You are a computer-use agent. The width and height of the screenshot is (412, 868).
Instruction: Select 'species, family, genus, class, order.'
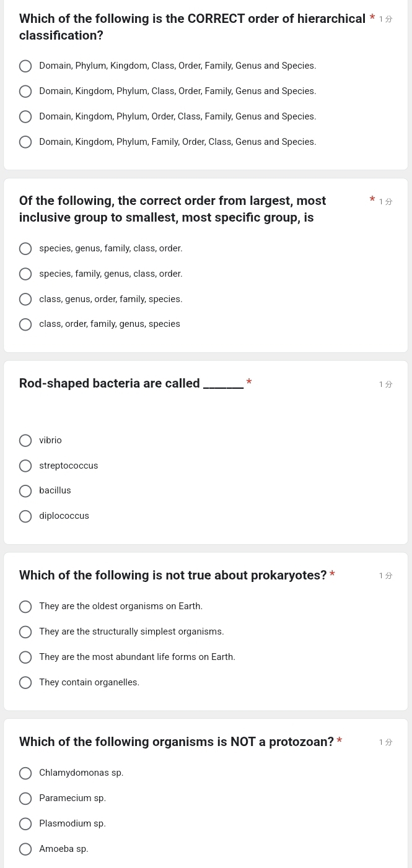25,274
